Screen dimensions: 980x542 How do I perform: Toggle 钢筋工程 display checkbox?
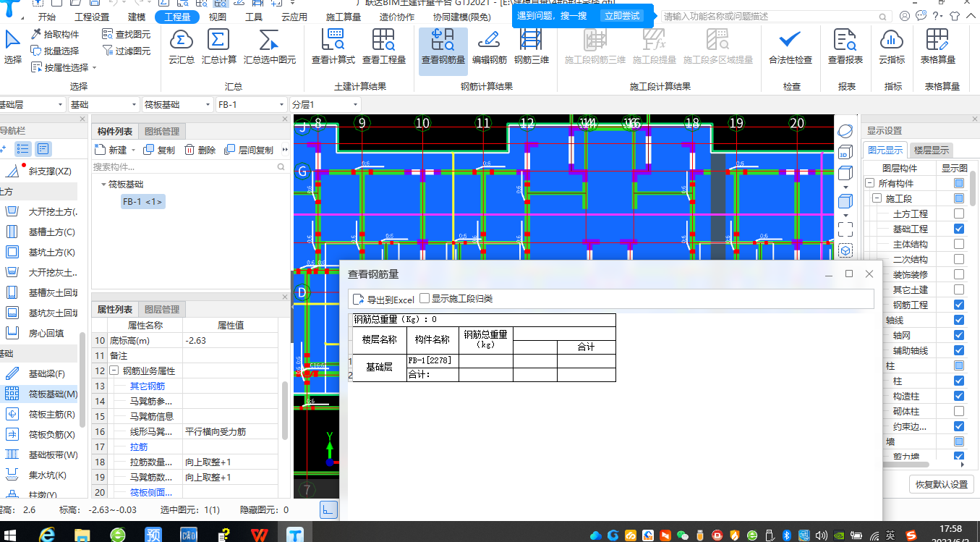point(958,305)
